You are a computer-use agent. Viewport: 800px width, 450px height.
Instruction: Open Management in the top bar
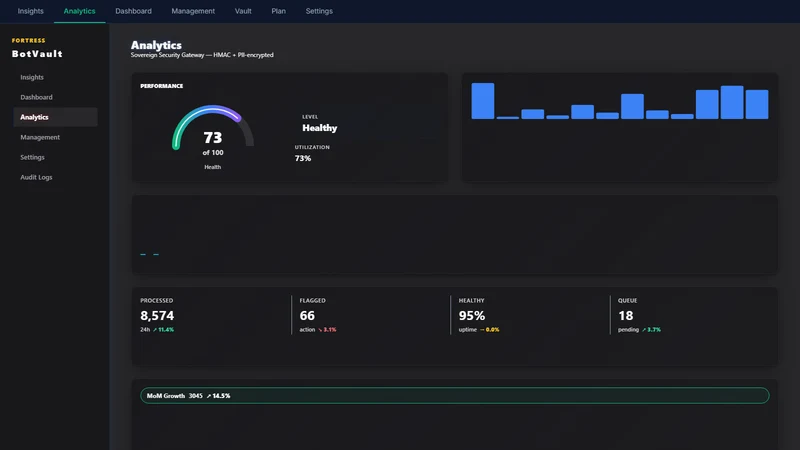tap(193, 11)
